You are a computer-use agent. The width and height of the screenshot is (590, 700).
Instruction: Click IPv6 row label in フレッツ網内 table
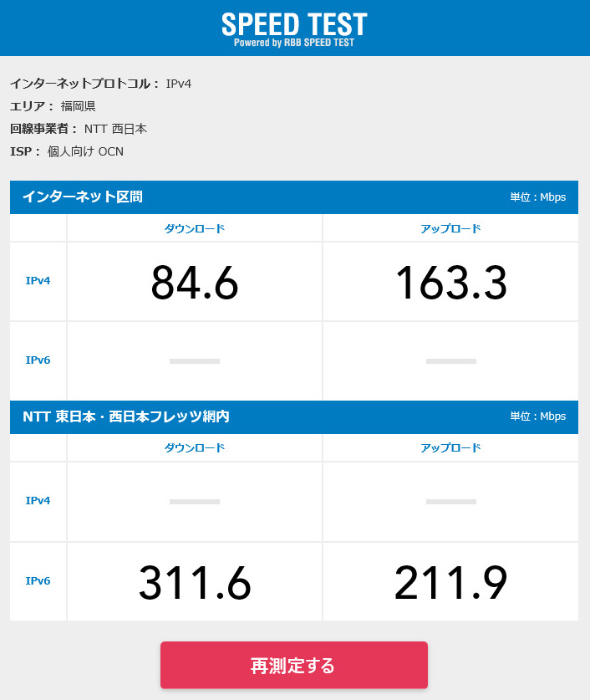click(38, 581)
